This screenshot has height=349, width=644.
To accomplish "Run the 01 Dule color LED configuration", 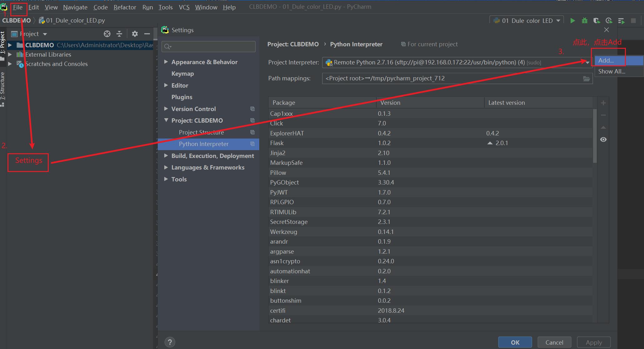I will pyautogui.click(x=572, y=21).
